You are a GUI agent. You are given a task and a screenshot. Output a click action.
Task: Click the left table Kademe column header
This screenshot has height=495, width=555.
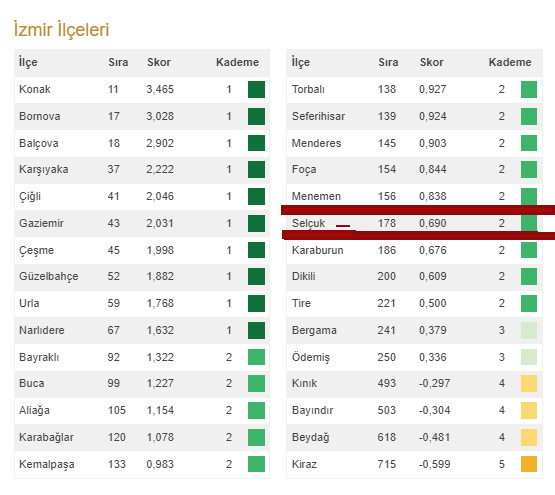[x=238, y=62]
